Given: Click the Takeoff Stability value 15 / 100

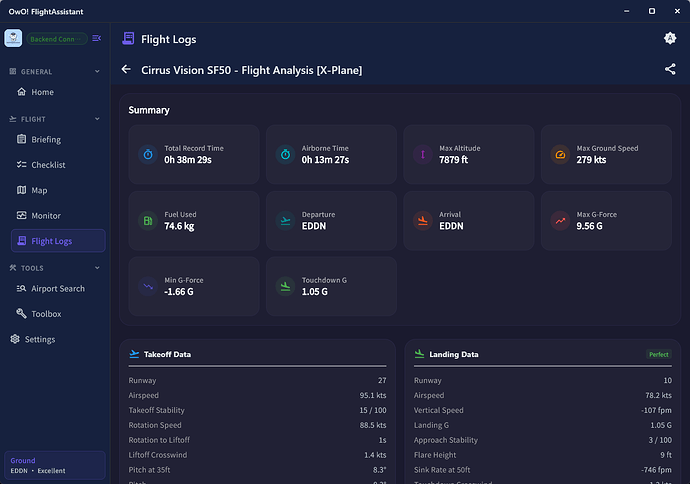Looking at the screenshot, I should click(373, 410).
